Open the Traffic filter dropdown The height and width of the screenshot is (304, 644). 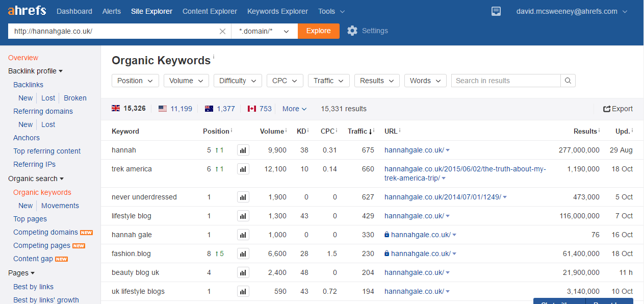coord(329,81)
